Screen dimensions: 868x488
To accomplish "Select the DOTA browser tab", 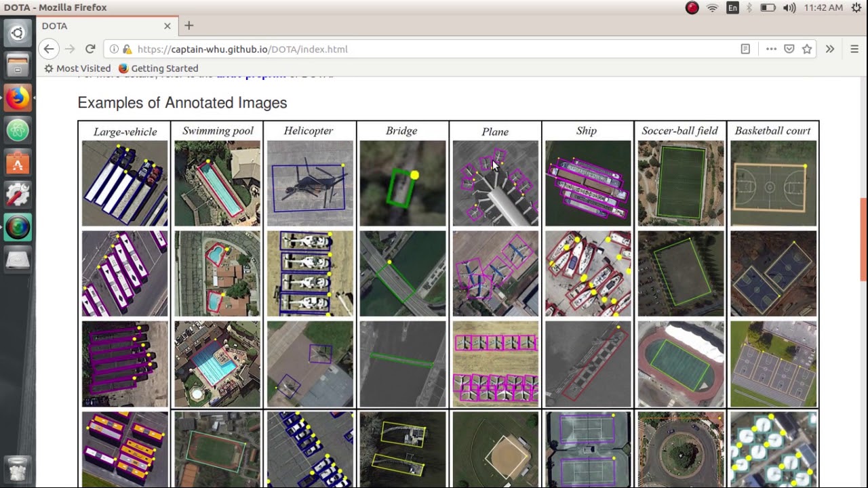I will pyautogui.click(x=106, y=26).
